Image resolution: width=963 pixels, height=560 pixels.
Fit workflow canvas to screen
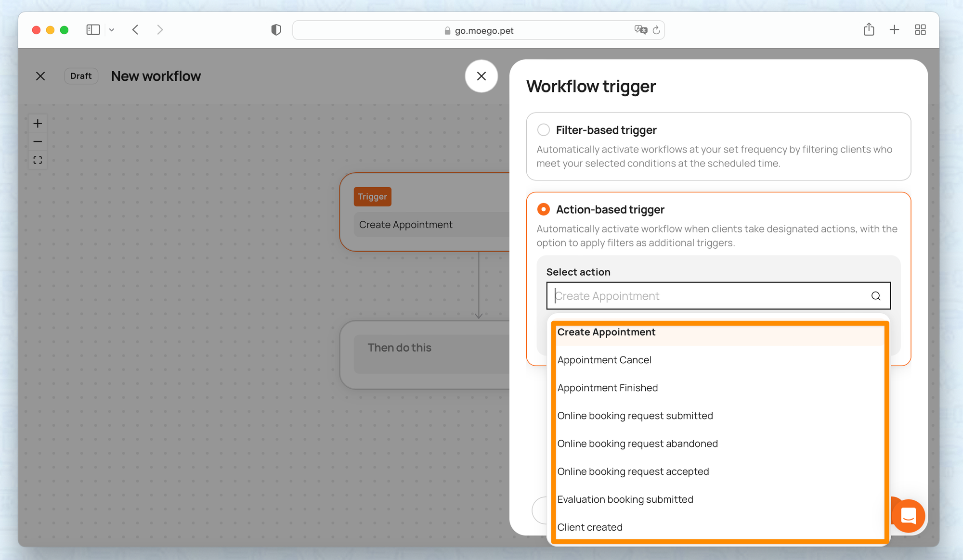[x=38, y=160]
